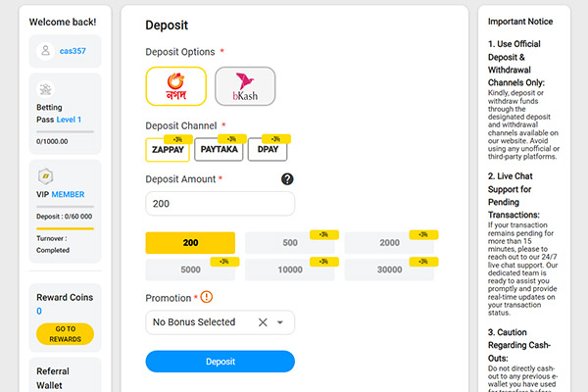Screen dimensions: 588x392
Task: Click the Promotion info warning icon
Action: coord(206,297)
